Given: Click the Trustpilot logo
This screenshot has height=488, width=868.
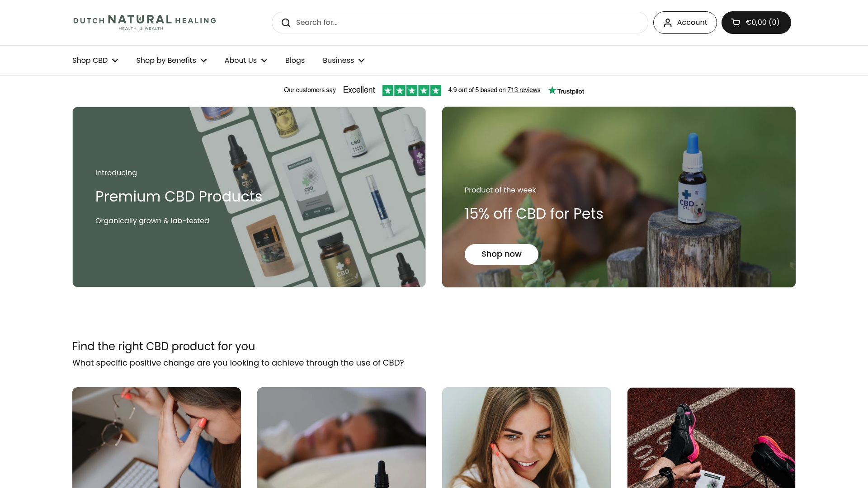Looking at the screenshot, I should tap(566, 91).
